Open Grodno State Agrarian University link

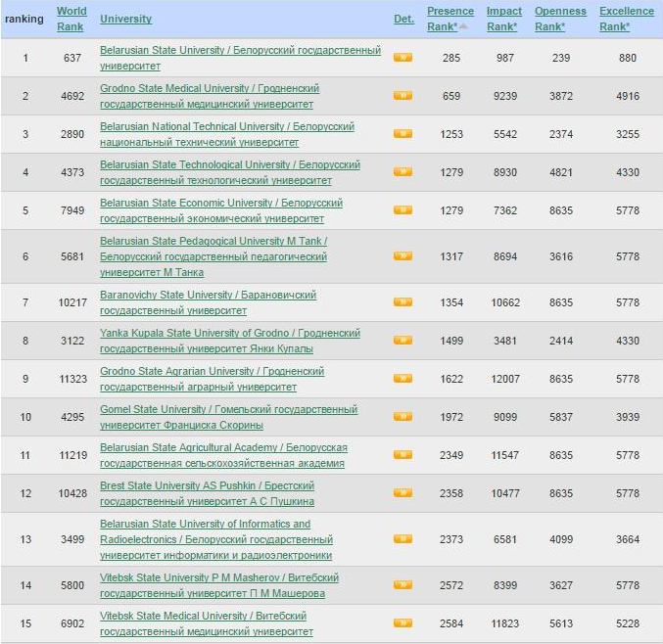click(x=212, y=379)
